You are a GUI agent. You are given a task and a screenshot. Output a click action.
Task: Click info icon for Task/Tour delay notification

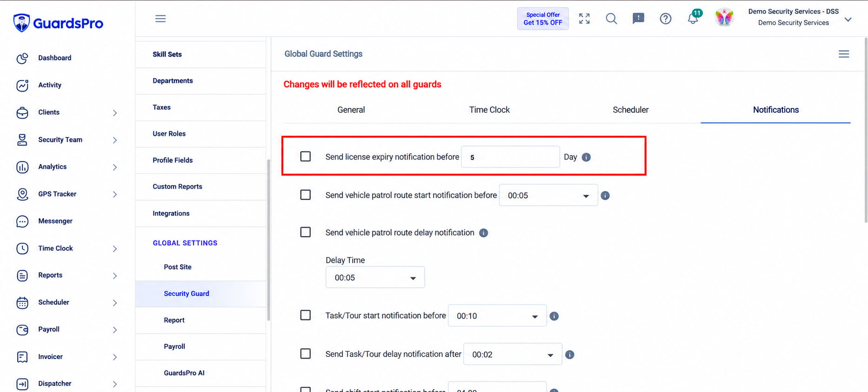point(570,355)
